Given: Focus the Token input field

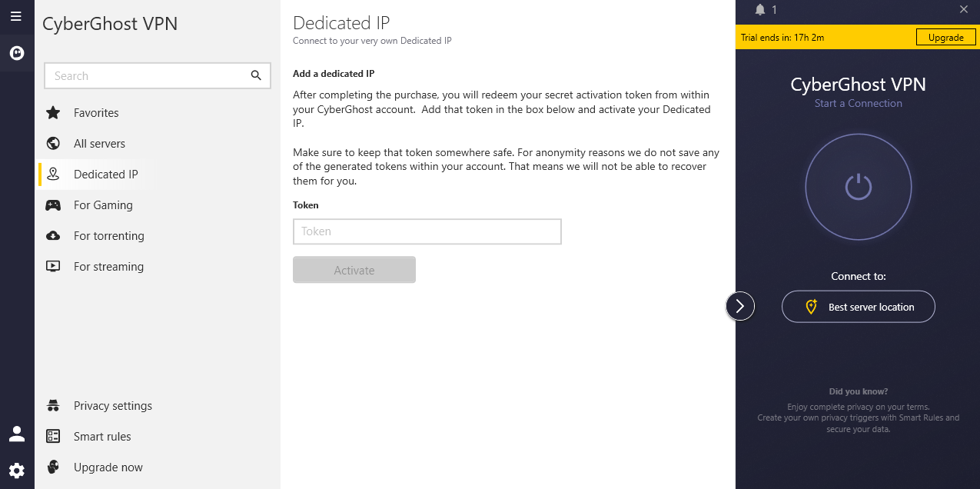Looking at the screenshot, I should (x=427, y=231).
